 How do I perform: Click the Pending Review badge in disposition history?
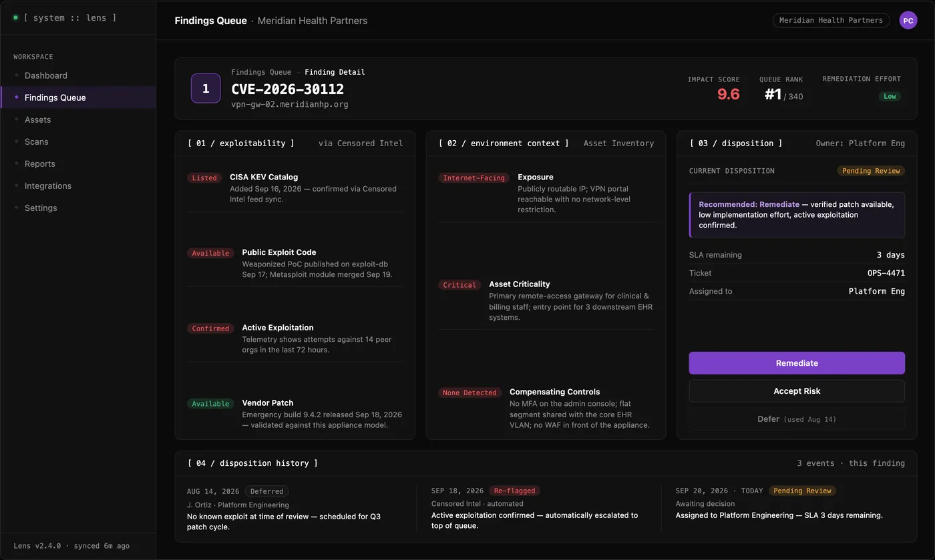(x=802, y=491)
